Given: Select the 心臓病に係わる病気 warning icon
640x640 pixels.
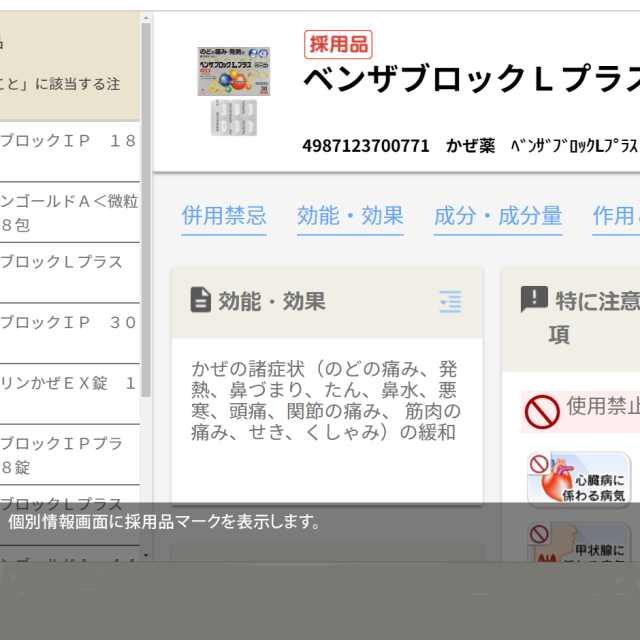Looking at the screenshot, I should tap(579, 479).
